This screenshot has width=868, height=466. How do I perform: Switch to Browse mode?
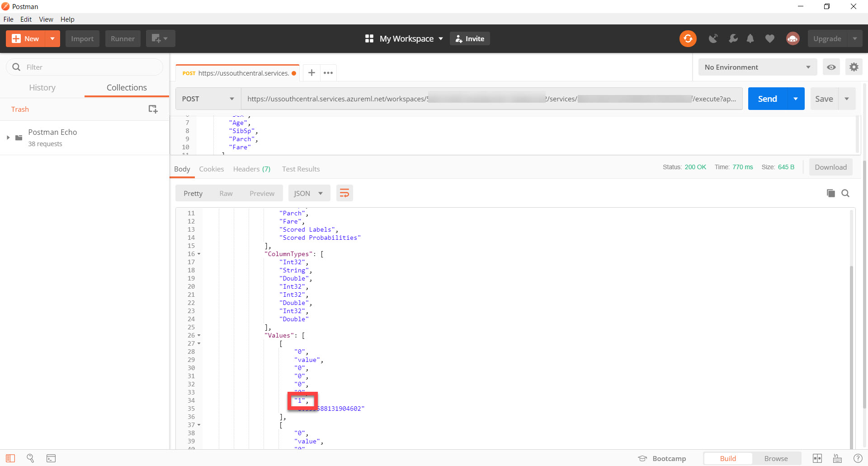click(x=776, y=458)
